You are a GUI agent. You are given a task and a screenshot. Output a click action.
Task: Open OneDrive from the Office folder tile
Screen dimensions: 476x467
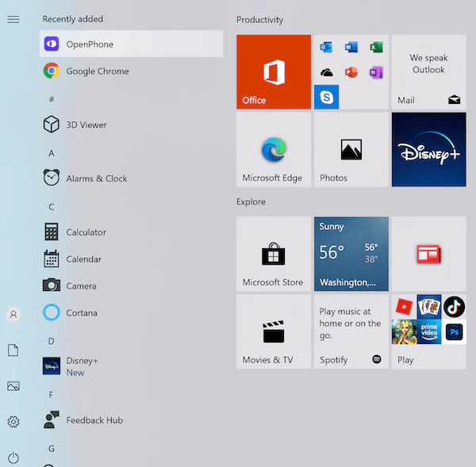[x=326, y=72]
